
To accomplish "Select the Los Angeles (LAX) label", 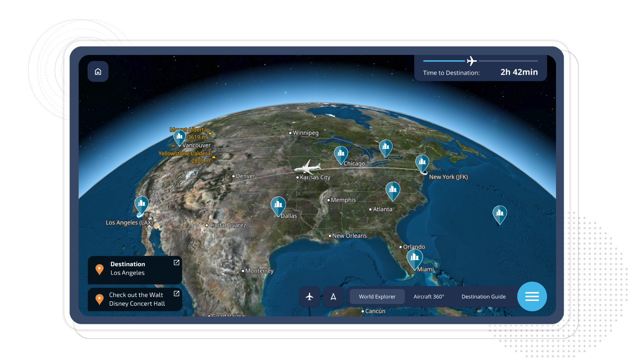I will pos(129,222).
